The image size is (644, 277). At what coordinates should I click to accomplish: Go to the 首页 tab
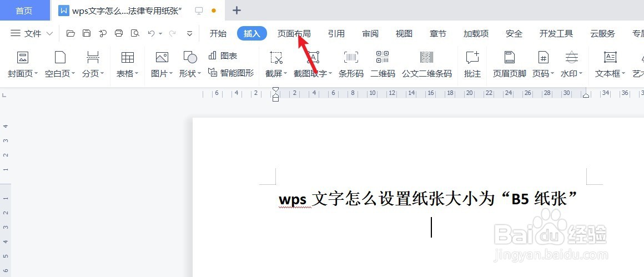(24, 11)
